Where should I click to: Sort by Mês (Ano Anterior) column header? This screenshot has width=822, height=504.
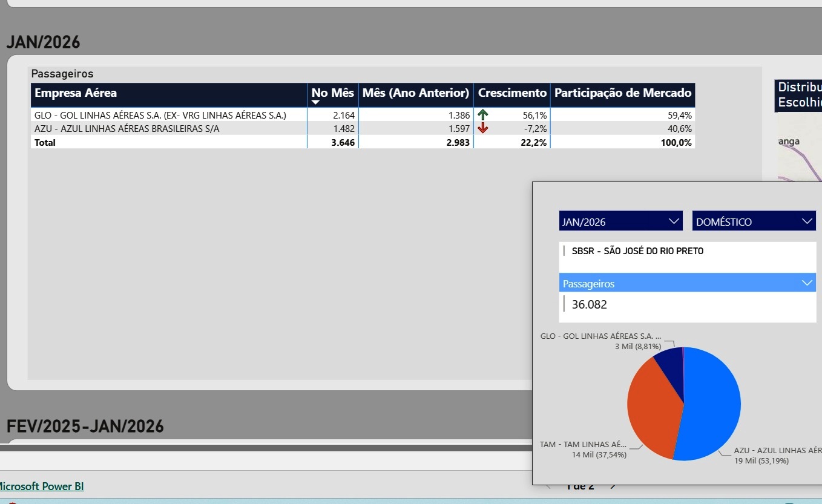pos(416,93)
